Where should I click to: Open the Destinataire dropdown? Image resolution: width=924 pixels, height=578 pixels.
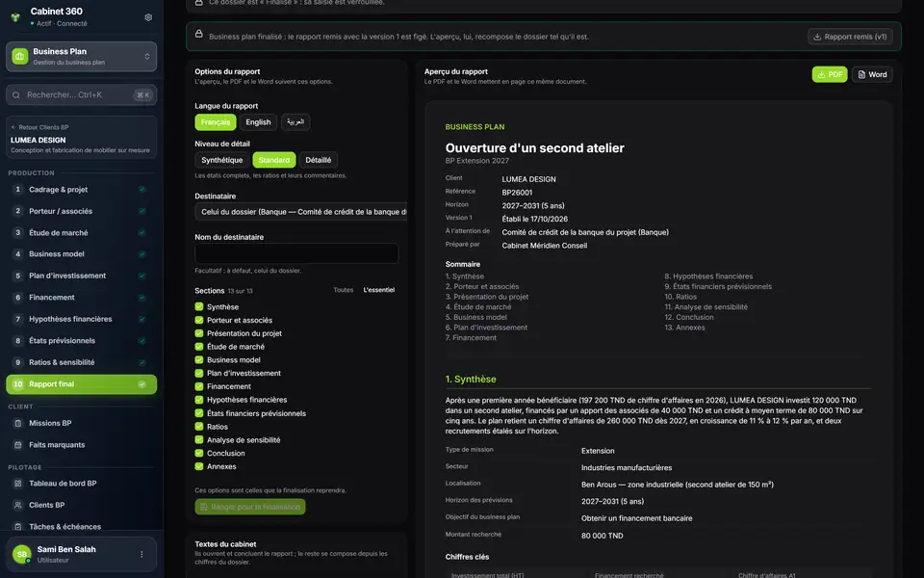[x=300, y=212]
